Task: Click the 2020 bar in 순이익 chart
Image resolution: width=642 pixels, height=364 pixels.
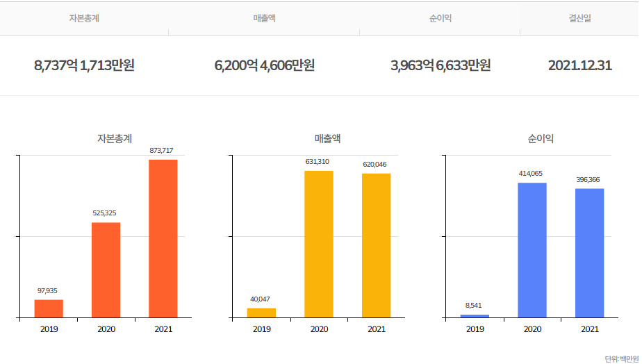Action: coord(532,250)
